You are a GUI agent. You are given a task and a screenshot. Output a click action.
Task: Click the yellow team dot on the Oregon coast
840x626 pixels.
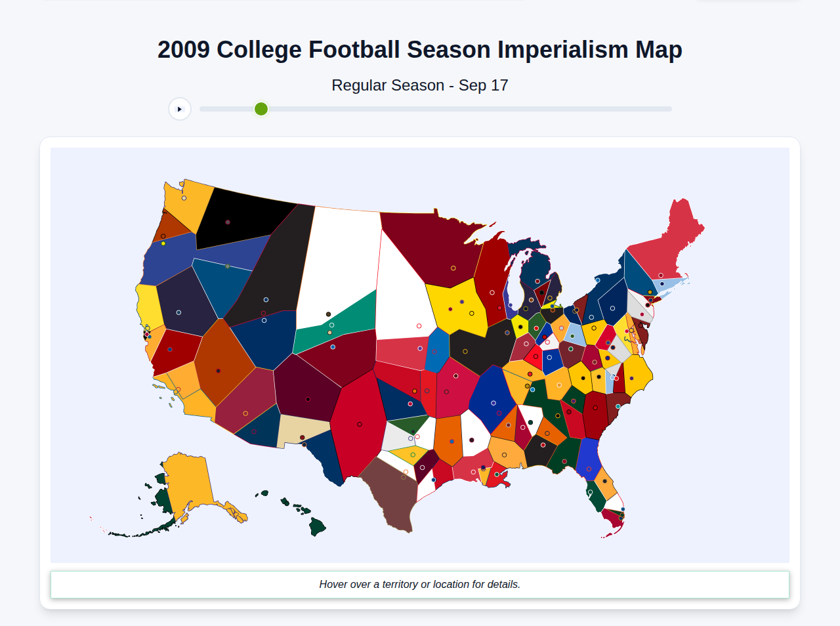click(x=163, y=243)
